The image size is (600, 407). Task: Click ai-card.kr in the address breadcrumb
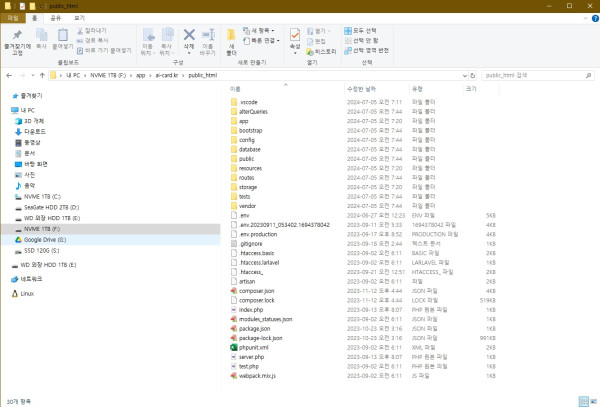(x=167, y=75)
